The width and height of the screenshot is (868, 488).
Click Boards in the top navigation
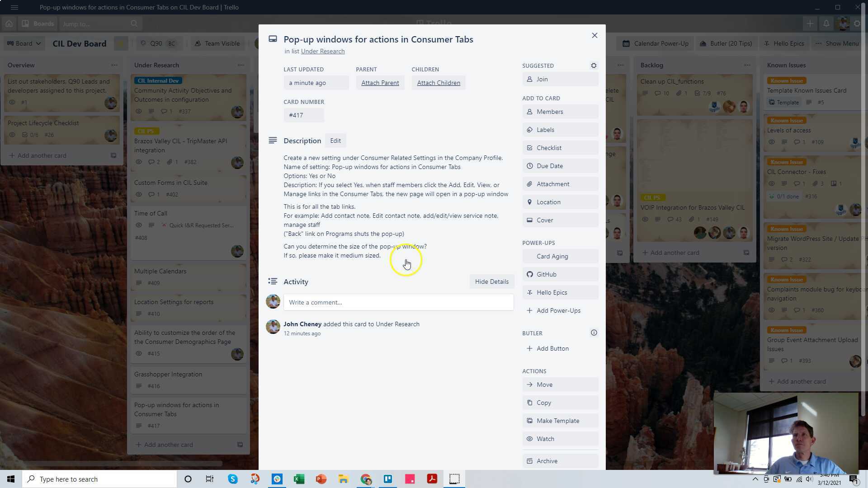pos(38,23)
